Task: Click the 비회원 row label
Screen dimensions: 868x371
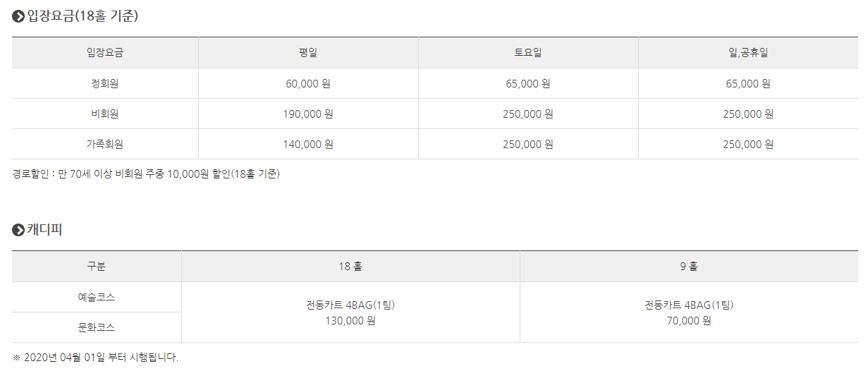Action: point(105,114)
